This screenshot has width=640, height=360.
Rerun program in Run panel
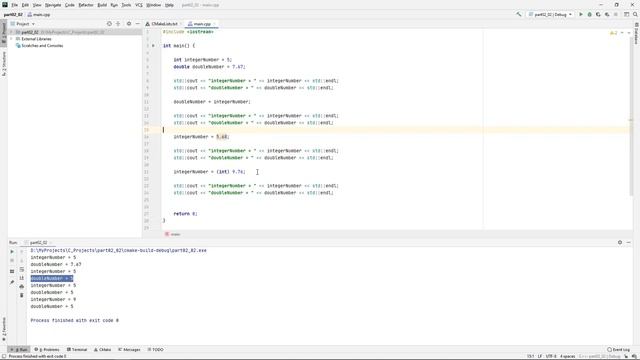12,251
